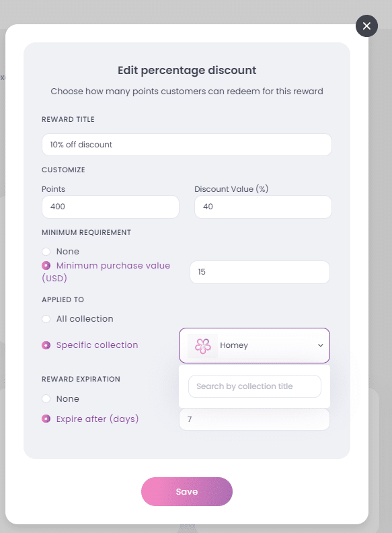Click the 'All collection' label text
This screenshot has width=392, height=533.
tap(85, 319)
